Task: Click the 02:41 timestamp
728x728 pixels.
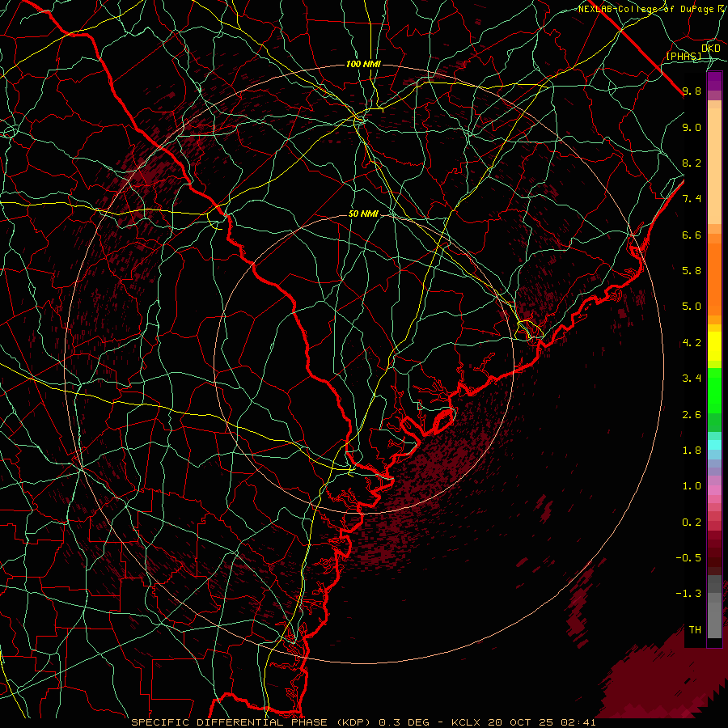Action: click(578, 722)
